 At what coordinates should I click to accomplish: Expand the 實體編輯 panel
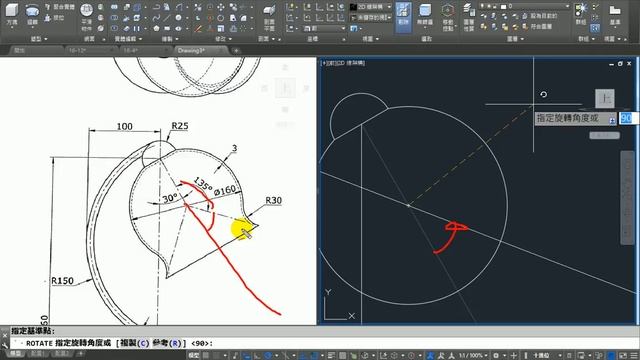(x=128, y=39)
